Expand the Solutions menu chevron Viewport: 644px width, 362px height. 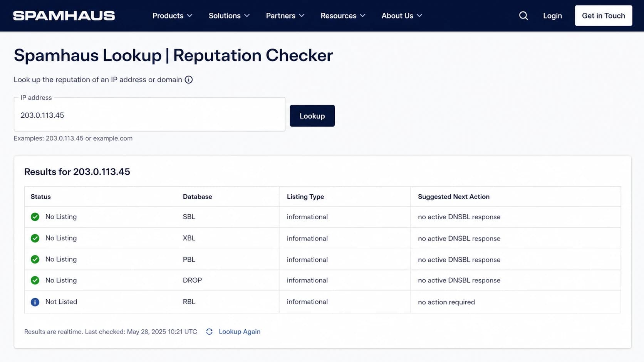247,16
